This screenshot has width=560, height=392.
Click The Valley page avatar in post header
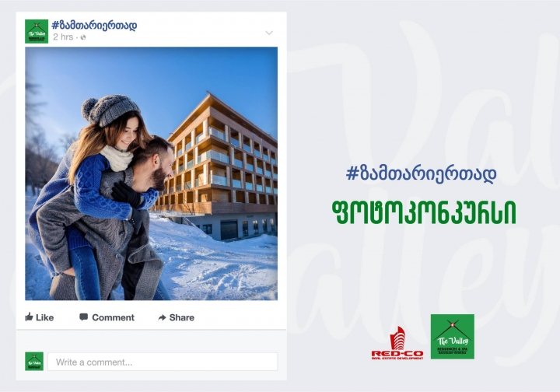37,31
